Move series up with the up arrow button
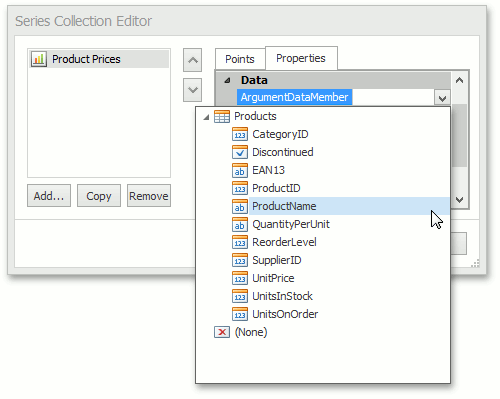 tap(192, 60)
